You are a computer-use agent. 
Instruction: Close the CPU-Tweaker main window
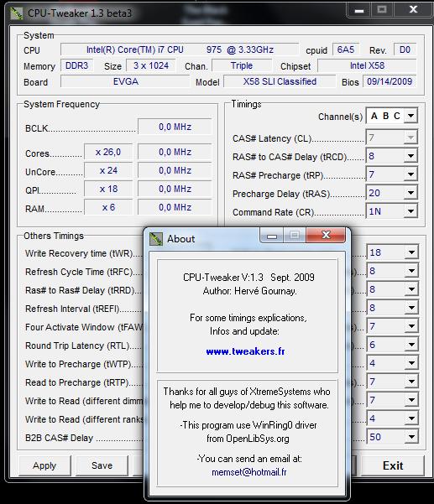413,9
